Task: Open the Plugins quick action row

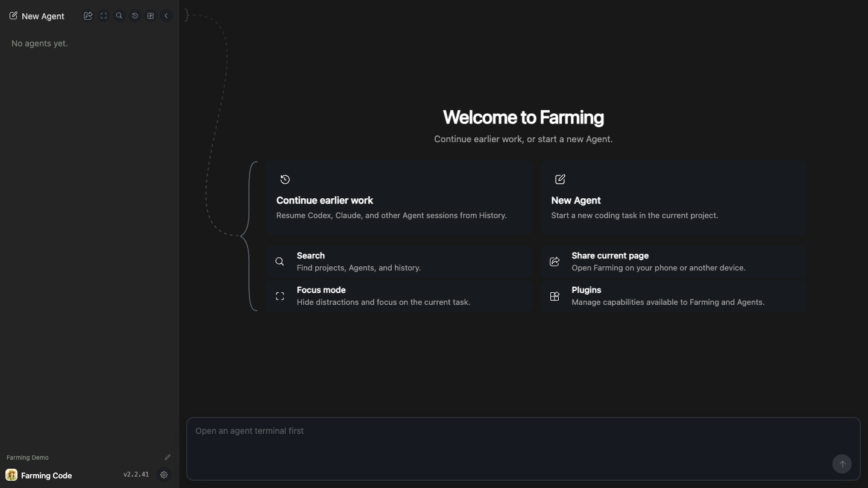Action: point(674,296)
